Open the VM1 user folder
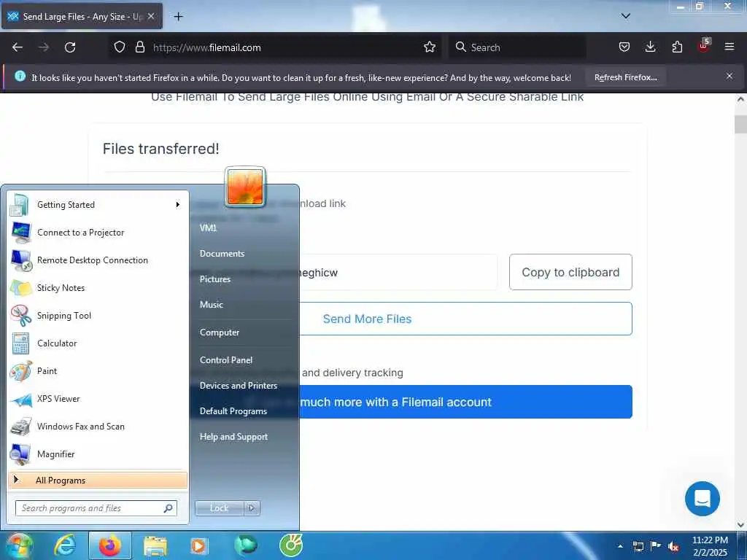 click(208, 228)
